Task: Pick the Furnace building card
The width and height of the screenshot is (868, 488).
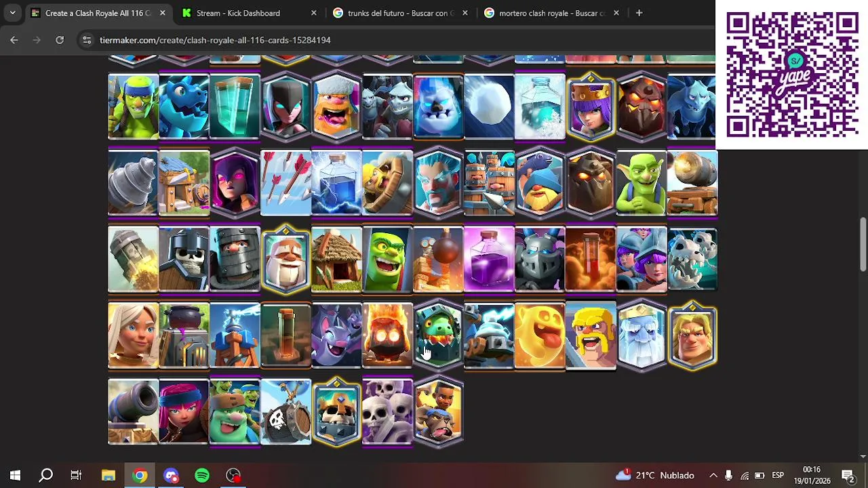Action: tap(184, 335)
